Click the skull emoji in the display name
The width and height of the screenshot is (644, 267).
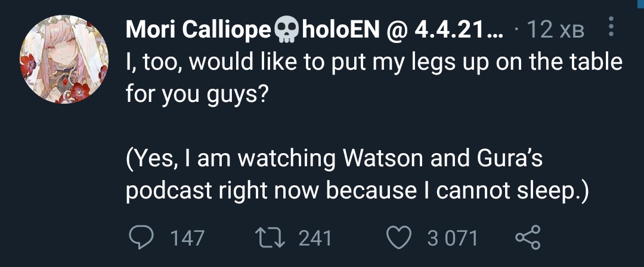click(x=287, y=30)
